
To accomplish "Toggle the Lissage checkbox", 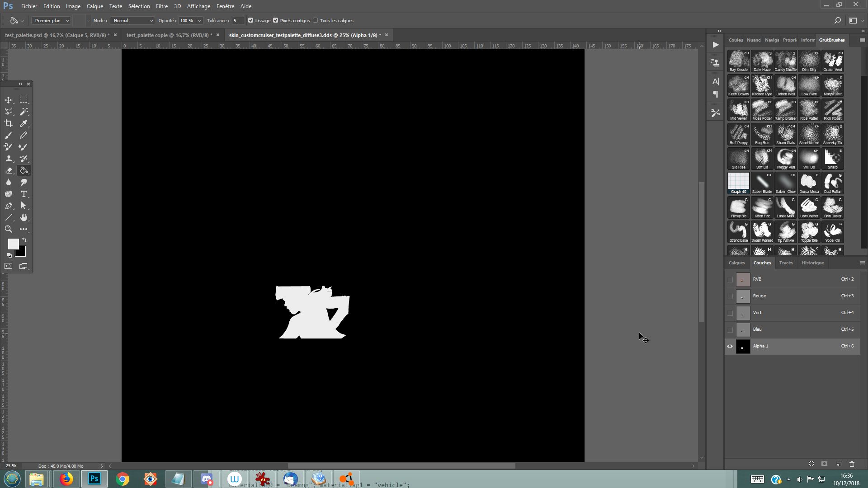I will [251, 20].
